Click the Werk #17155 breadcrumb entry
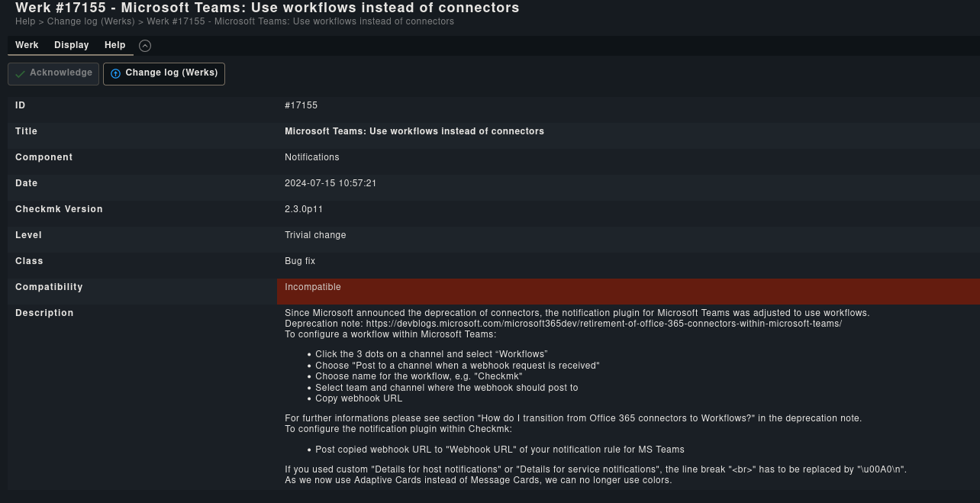 (x=300, y=21)
